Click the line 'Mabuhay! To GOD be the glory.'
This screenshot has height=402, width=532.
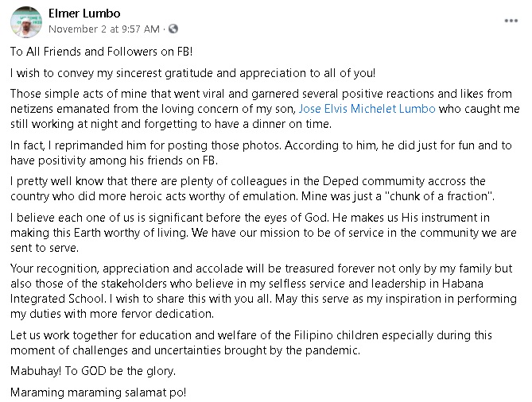click(x=93, y=371)
